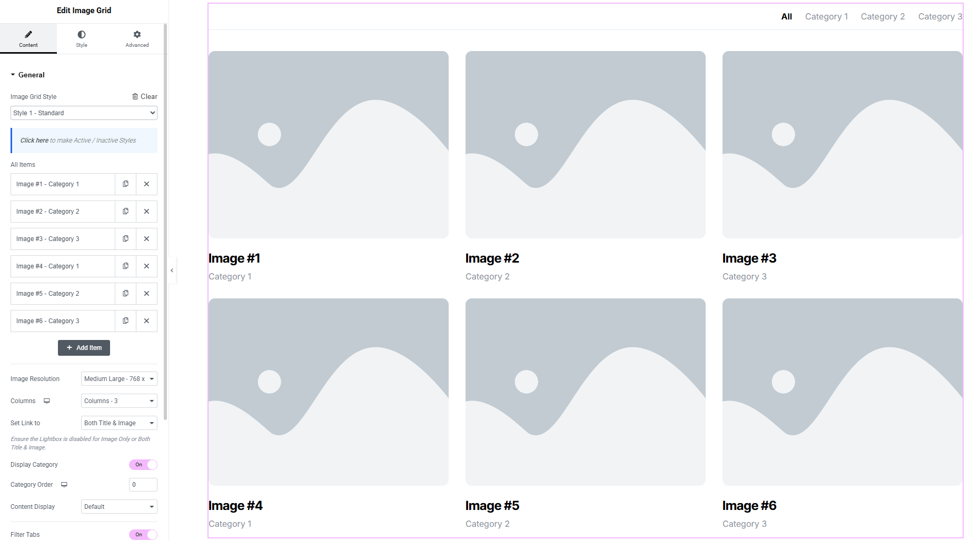Switch to the Style tab

[82, 38]
